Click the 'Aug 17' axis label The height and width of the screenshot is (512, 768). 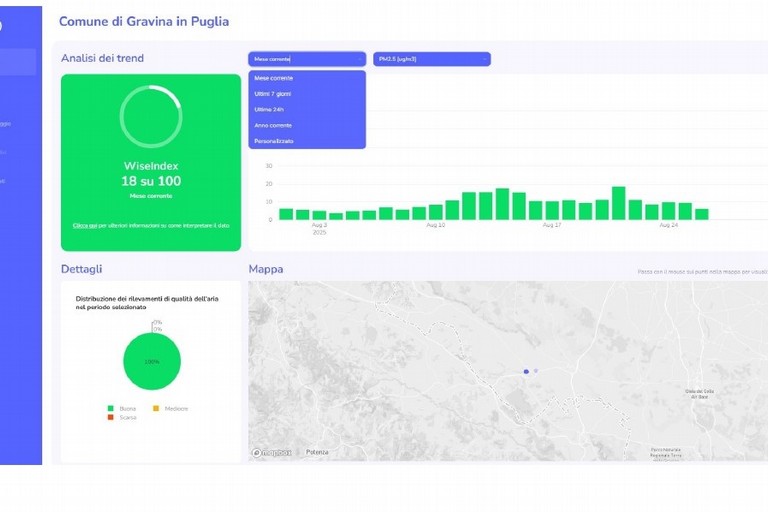pos(552,225)
